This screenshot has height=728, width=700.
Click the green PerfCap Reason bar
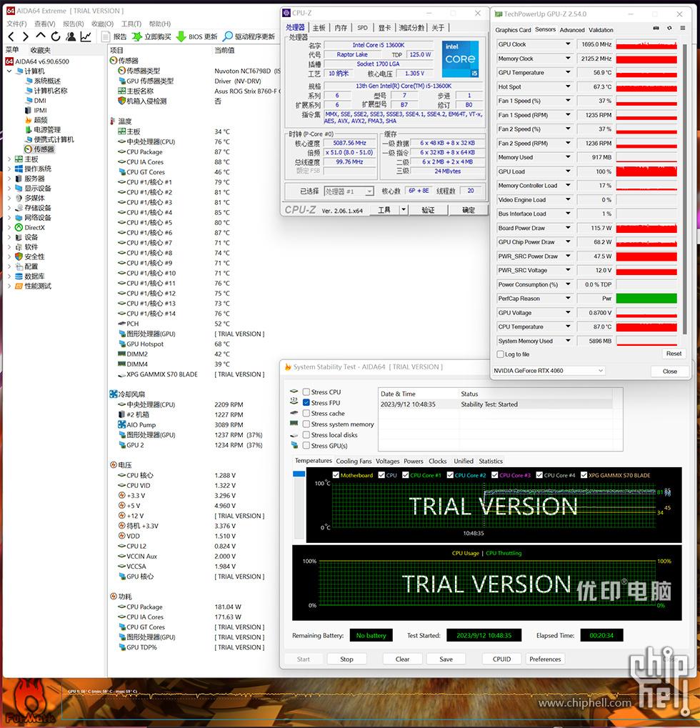tap(646, 299)
